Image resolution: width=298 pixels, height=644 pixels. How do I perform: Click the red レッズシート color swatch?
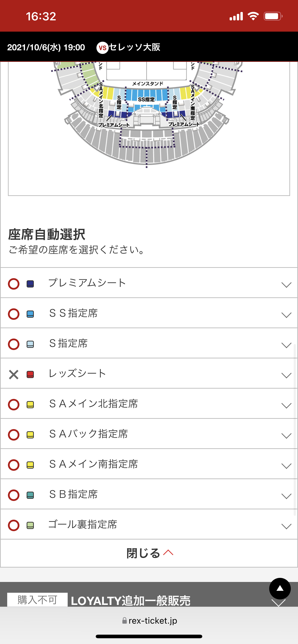click(30, 374)
